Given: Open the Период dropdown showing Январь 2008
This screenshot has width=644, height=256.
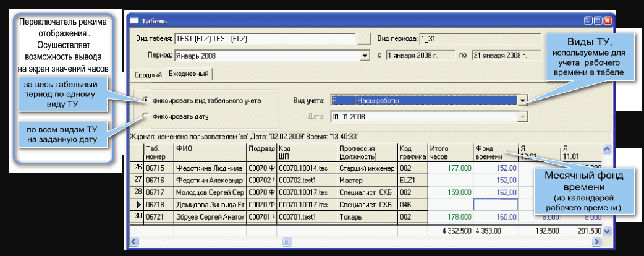Looking at the screenshot, I should tap(364, 56).
